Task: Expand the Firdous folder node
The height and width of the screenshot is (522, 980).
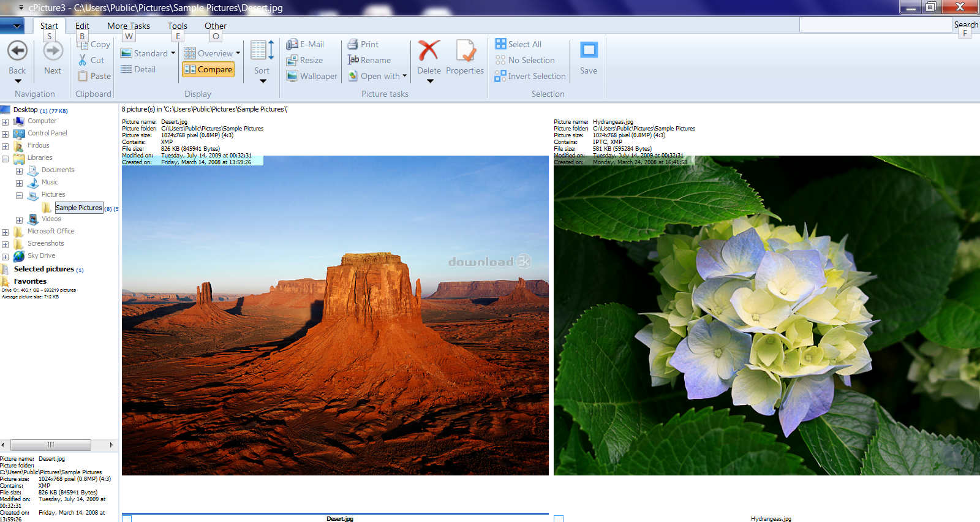Action: click(6, 146)
